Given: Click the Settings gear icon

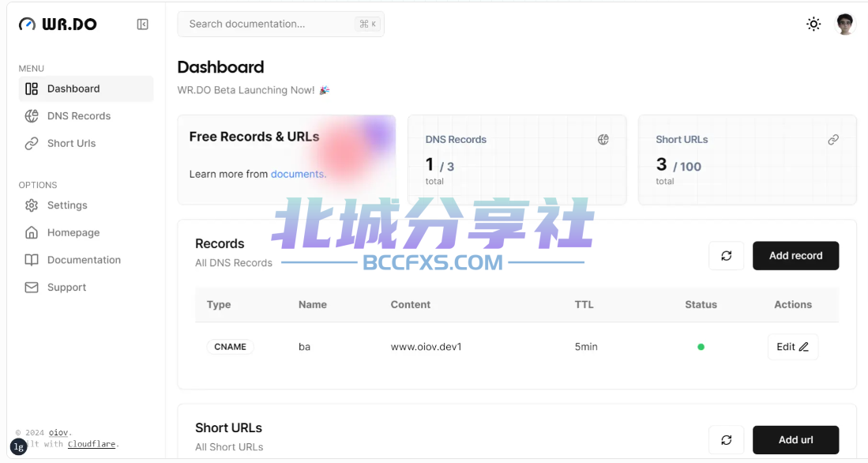Looking at the screenshot, I should 32,205.
